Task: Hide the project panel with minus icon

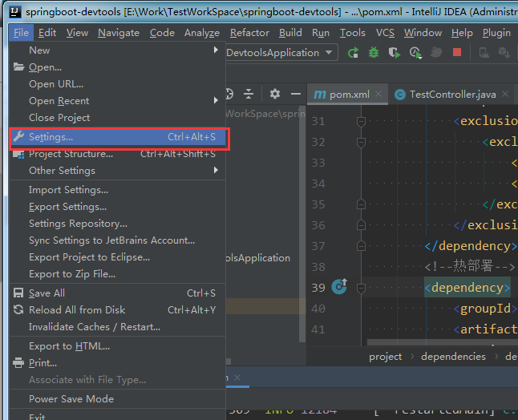Action: pos(296,94)
